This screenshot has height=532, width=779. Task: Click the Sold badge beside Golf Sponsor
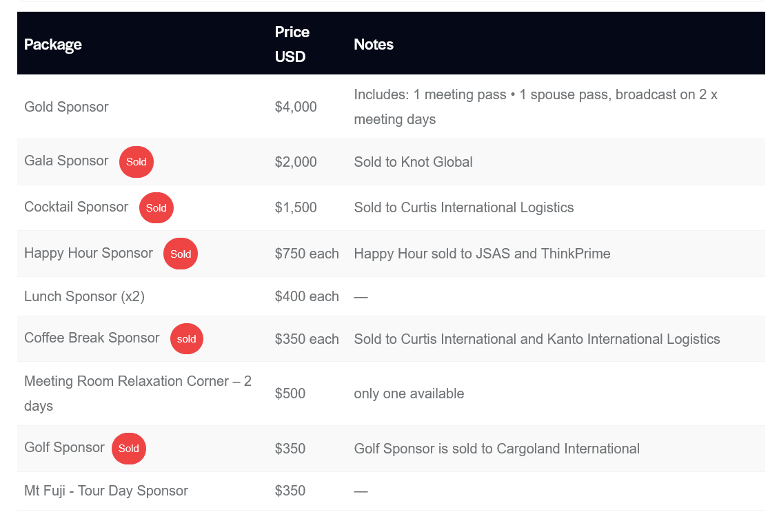coord(129,448)
